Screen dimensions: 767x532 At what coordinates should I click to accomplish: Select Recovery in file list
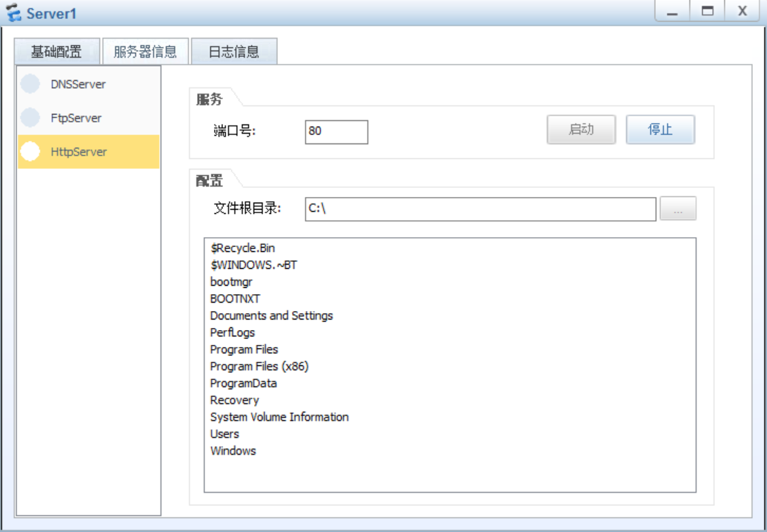pyautogui.click(x=234, y=400)
